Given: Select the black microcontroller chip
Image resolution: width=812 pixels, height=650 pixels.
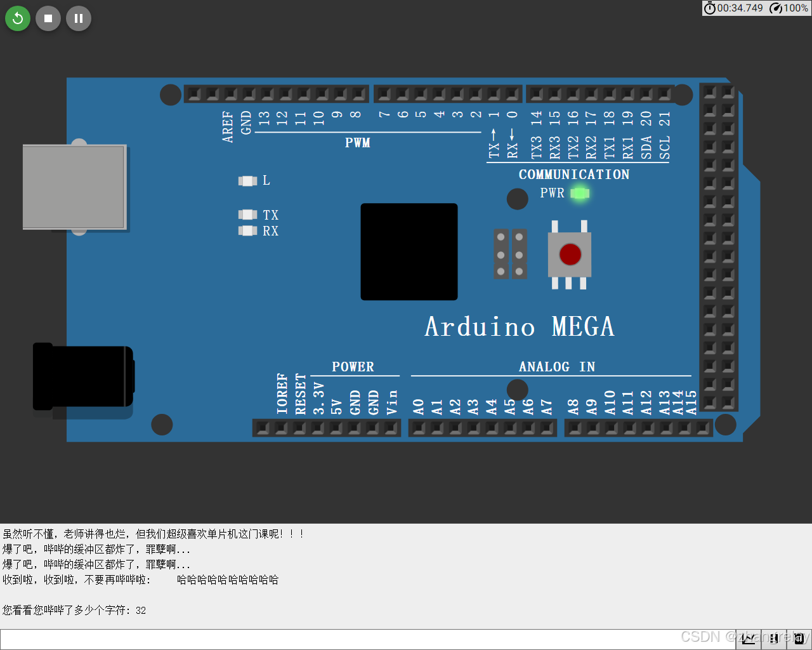Looking at the screenshot, I should [409, 252].
